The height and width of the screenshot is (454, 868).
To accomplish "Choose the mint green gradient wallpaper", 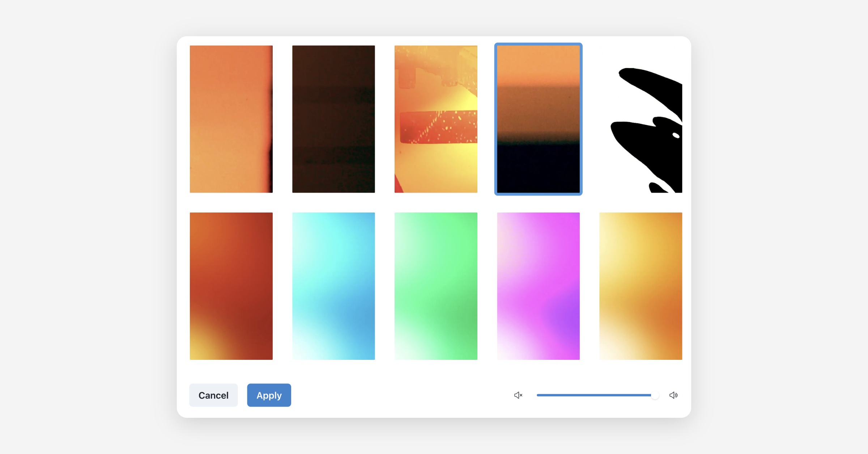I will point(436,286).
